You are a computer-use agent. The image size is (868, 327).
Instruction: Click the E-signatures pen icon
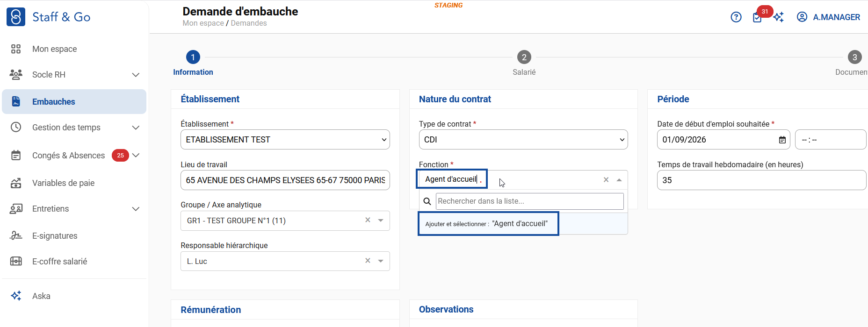coord(16,235)
